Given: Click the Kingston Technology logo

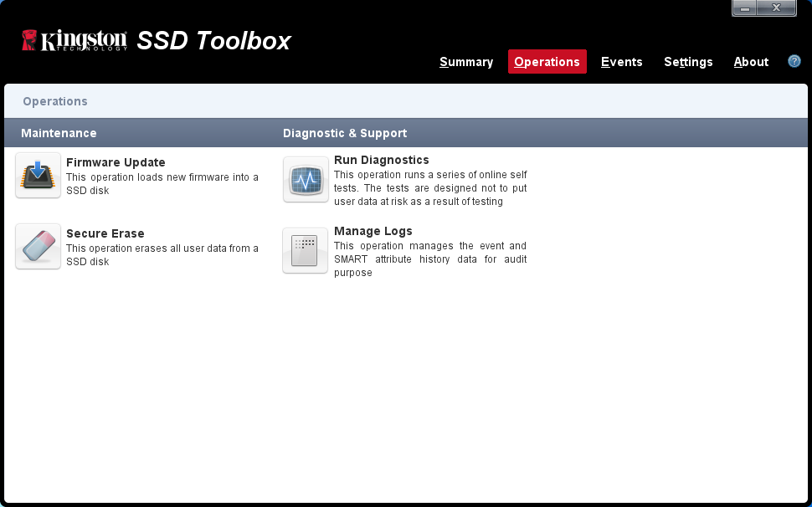Looking at the screenshot, I should point(75,40).
